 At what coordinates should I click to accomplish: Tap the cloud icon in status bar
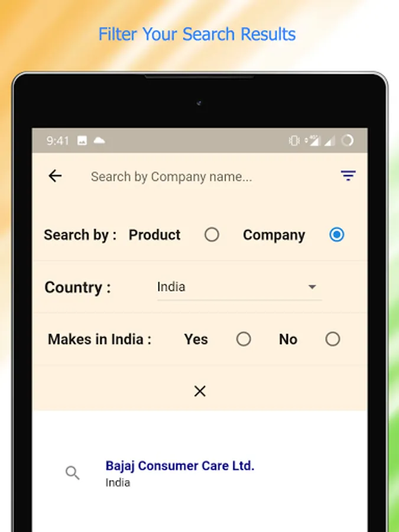tap(99, 140)
